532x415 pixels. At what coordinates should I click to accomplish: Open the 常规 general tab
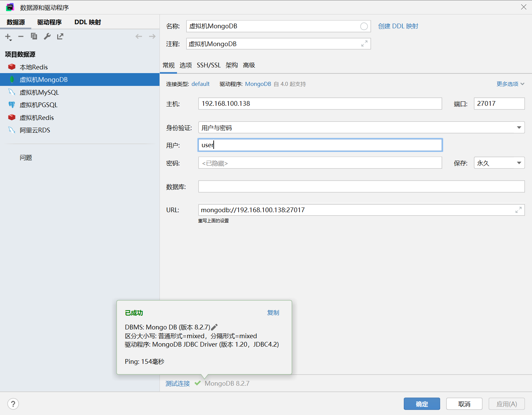[169, 65]
